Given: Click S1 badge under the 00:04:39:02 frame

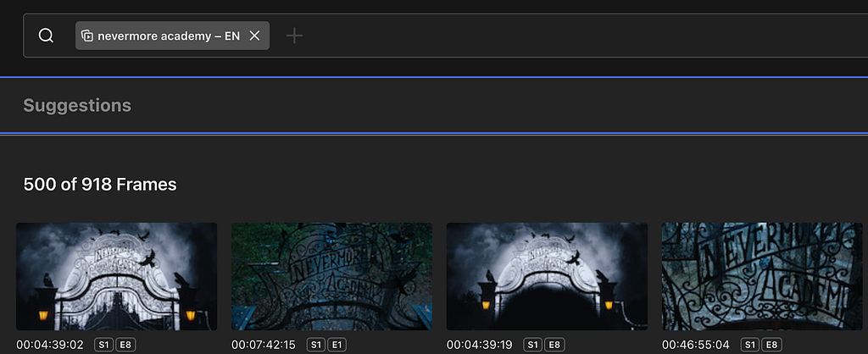Looking at the screenshot, I should [x=103, y=346].
